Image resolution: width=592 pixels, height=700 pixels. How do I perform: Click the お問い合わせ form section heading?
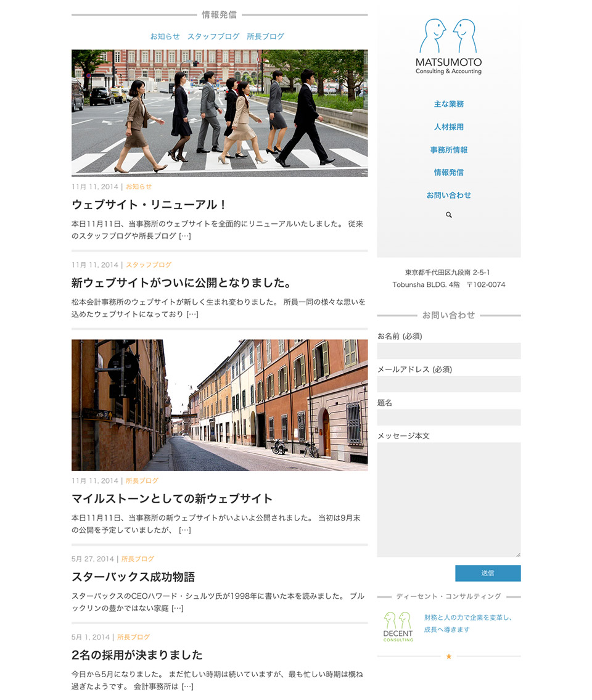pyautogui.click(x=449, y=315)
